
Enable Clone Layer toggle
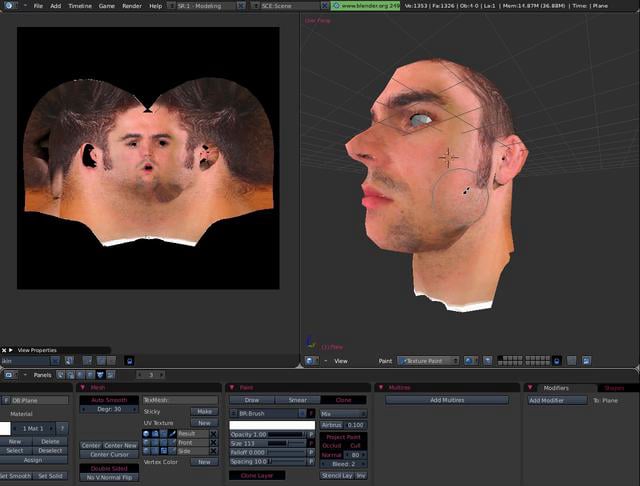[x=257, y=475]
